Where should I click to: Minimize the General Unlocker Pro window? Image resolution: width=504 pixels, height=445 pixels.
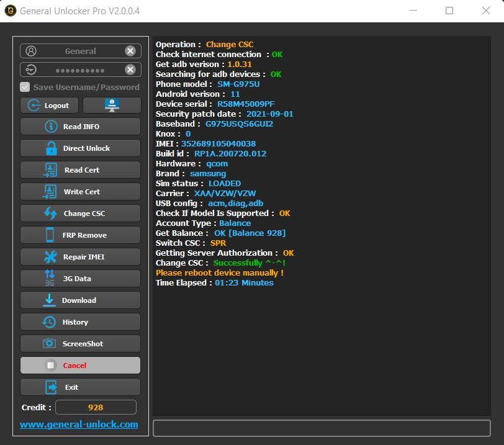pyautogui.click(x=413, y=11)
